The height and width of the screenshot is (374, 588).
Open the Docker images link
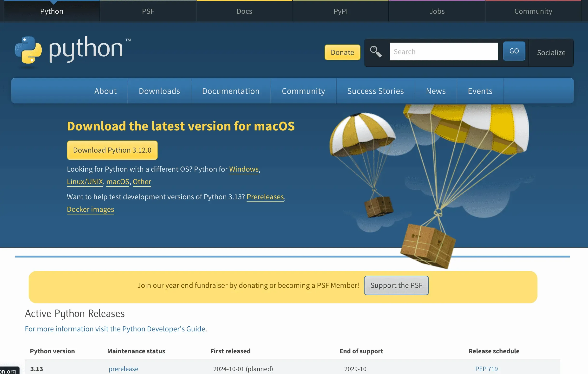tap(90, 209)
